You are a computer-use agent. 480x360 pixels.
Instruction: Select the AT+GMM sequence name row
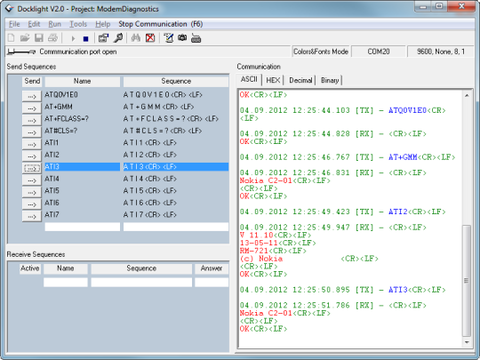pyautogui.click(x=82, y=107)
